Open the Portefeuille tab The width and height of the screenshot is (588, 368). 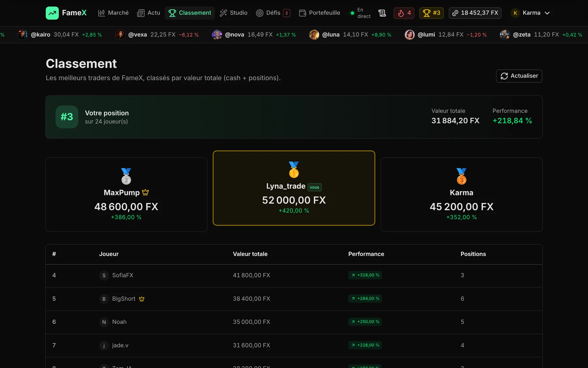[319, 13]
